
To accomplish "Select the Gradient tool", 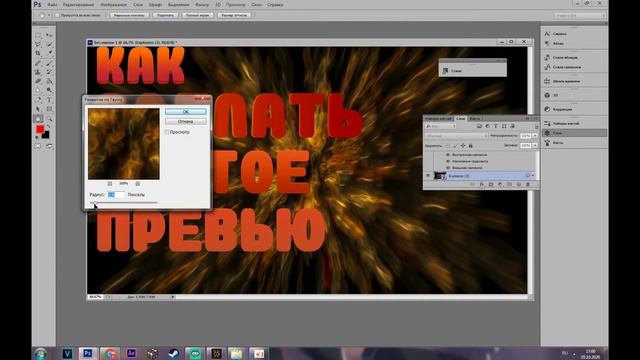I will pos(49,81).
